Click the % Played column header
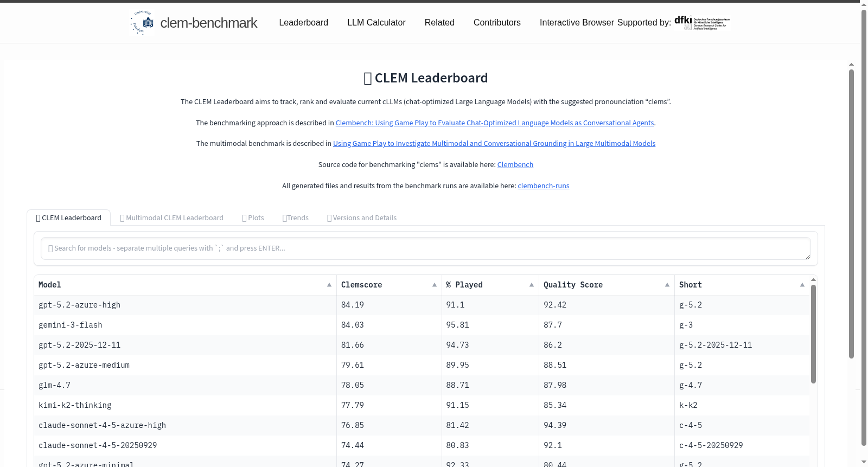 click(x=490, y=285)
